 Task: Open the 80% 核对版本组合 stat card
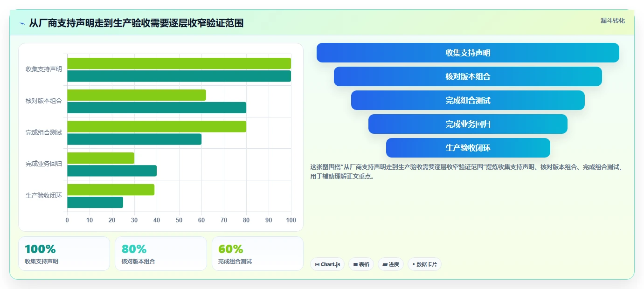point(161,254)
